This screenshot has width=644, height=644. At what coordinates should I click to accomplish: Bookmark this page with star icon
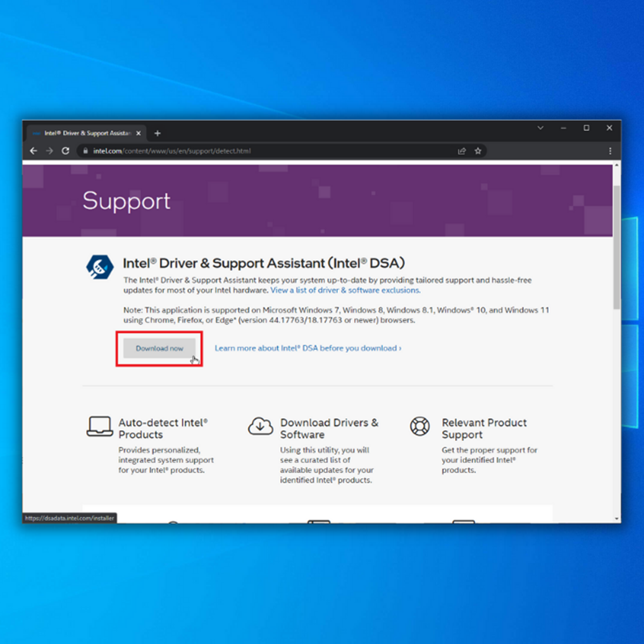(478, 151)
